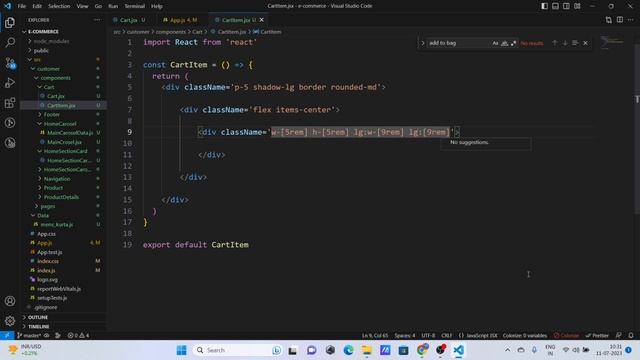Open App.css file in explorer
The height and width of the screenshot is (360, 640).
(46, 234)
